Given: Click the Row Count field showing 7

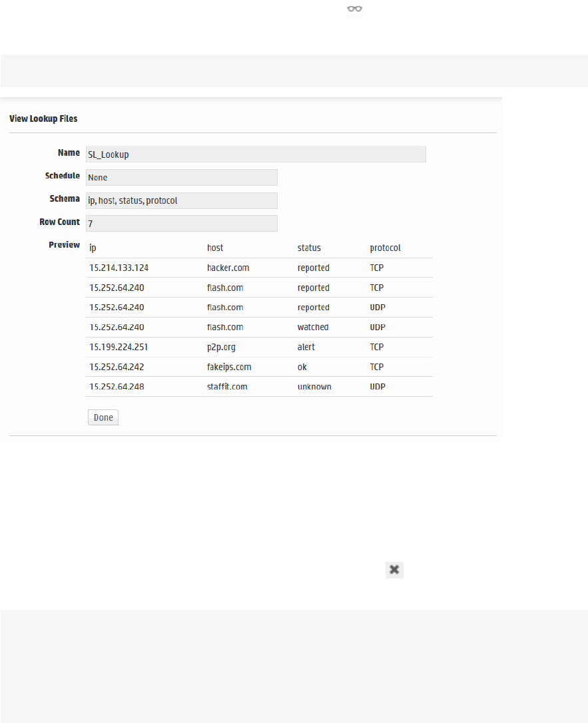Looking at the screenshot, I should click(182, 224).
